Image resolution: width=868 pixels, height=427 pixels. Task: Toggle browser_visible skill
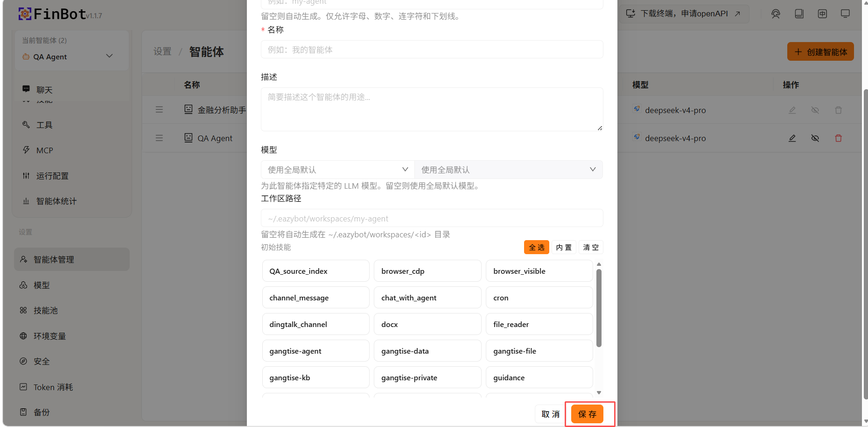539,271
